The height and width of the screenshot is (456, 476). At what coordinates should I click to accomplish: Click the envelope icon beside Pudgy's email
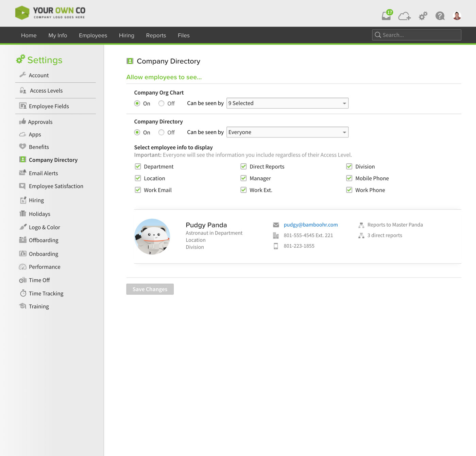pos(276,225)
